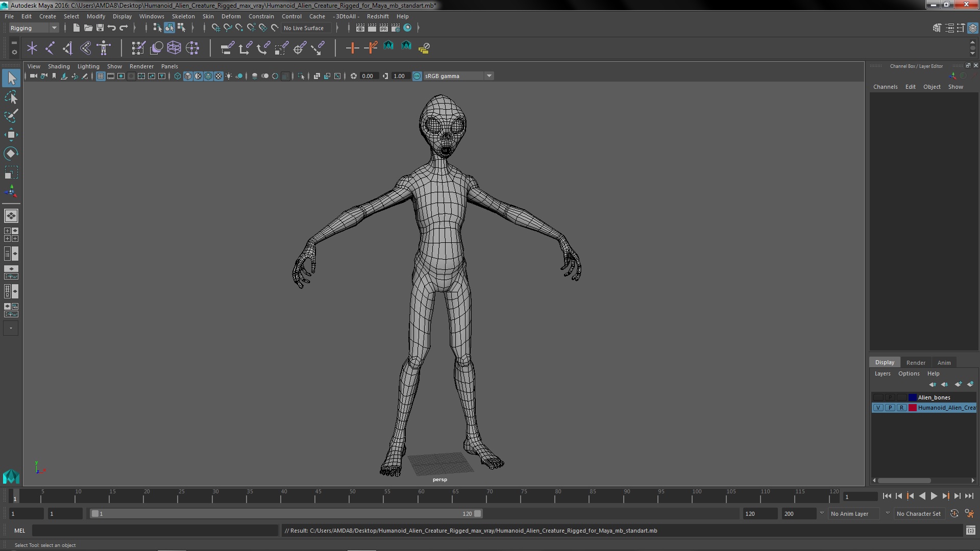Click the Alien_bones layer color swatch

coord(912,397)
